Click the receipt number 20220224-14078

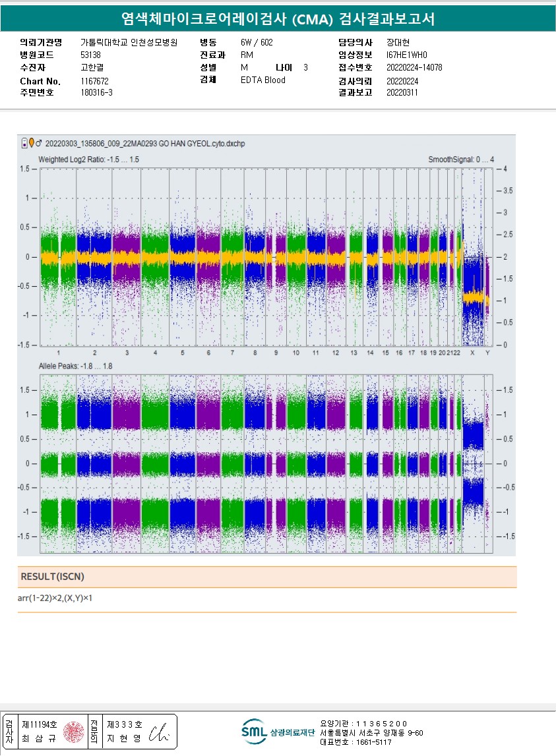[x=414, y=68]
